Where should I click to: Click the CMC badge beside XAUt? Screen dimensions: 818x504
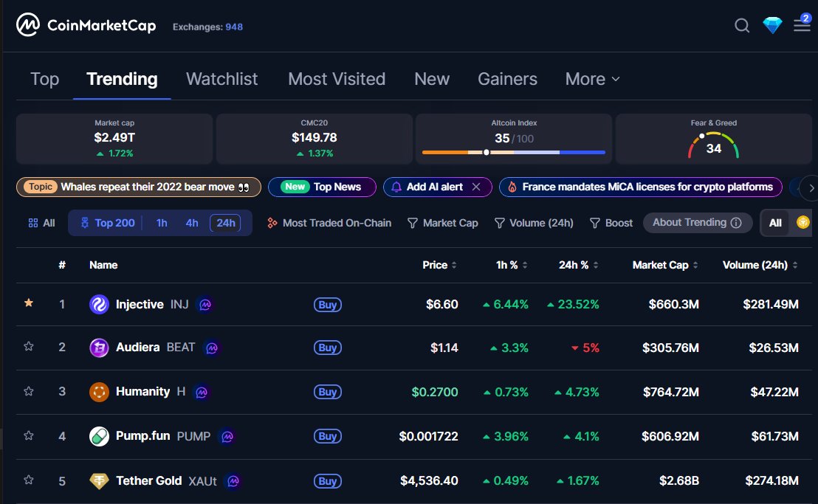click(234, 480)
